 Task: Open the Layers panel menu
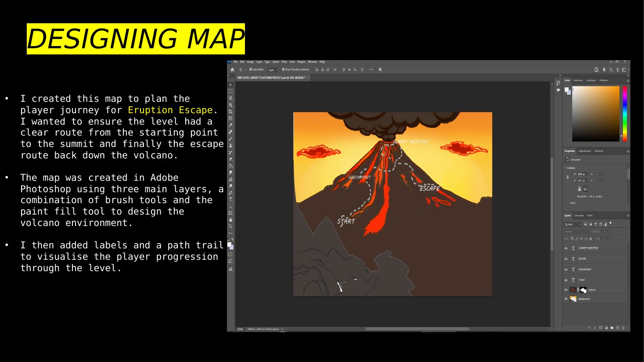(628, 215)
